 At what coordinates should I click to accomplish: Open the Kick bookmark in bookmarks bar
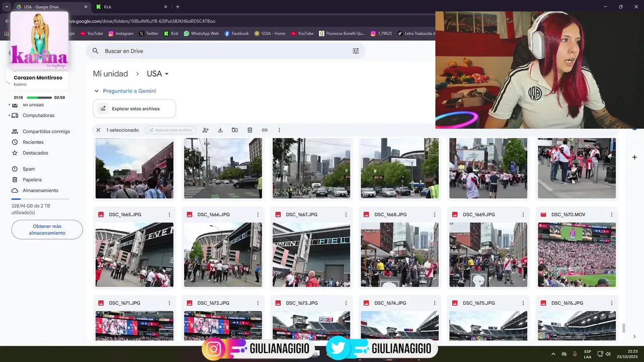coord(171,34)
